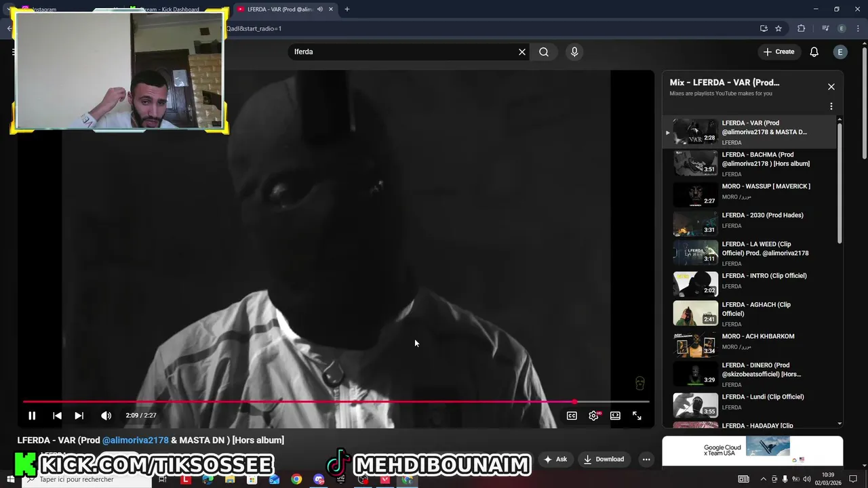Open the Chrome profile E button
This screenshot has height=488, width=868.
click(842, 28)
